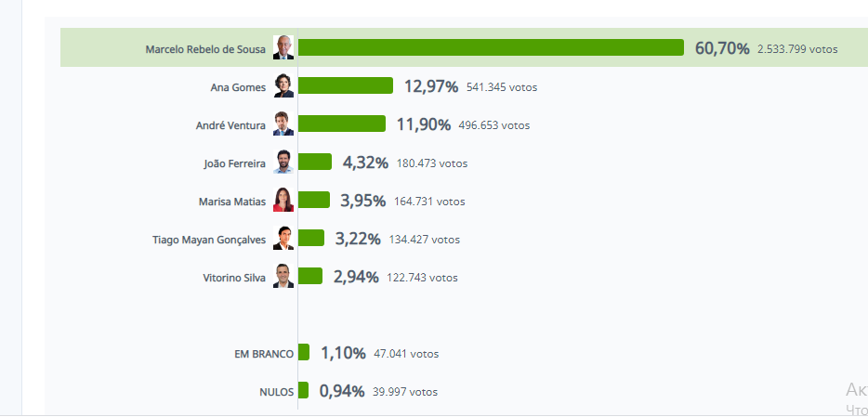
Task: Click the Tiago Mayan Gonçalves name
Action: point(208,240)
